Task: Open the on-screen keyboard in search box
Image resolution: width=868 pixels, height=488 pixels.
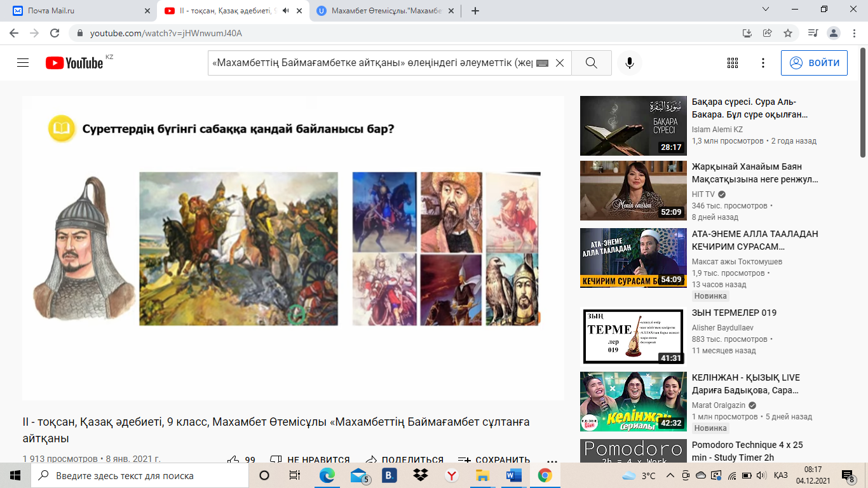Action: pyautogui.click(x=542, y=63)
